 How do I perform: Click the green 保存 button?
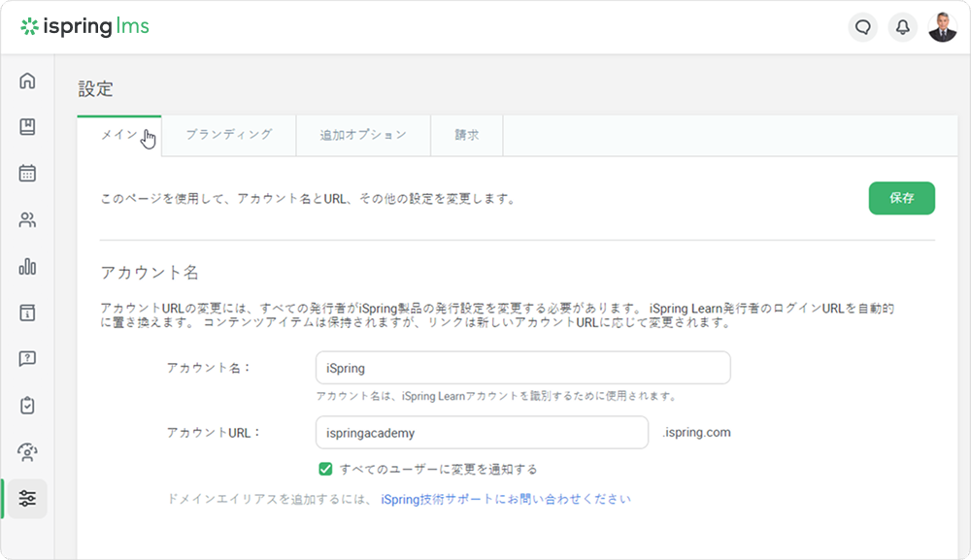point(901,198)
